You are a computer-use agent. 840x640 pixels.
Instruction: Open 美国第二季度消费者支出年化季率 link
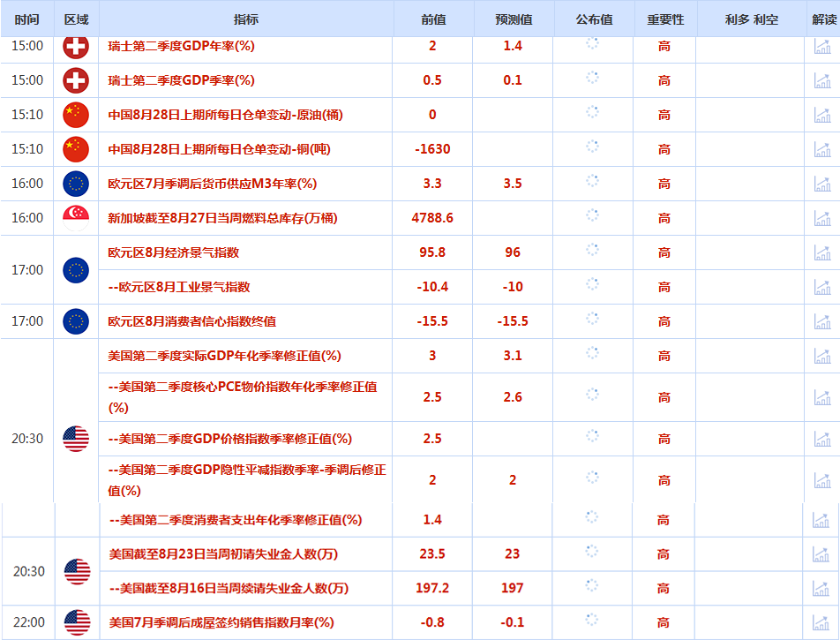point(236,519)
